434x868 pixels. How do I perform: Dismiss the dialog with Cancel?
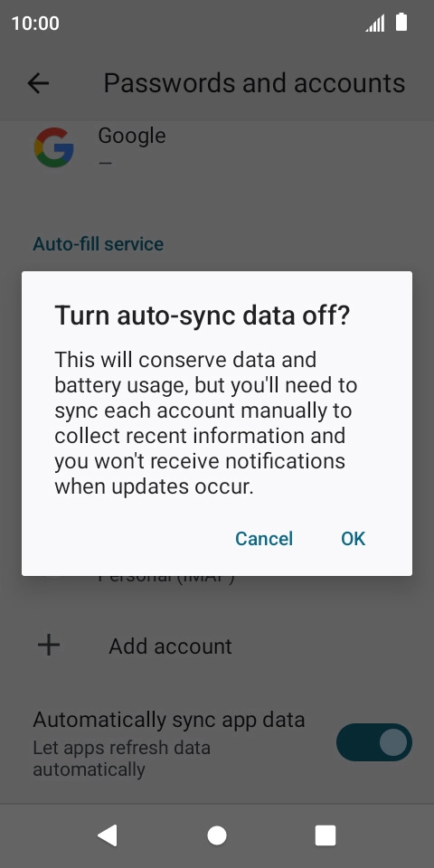pyautogui.click(x=264, y=539)
